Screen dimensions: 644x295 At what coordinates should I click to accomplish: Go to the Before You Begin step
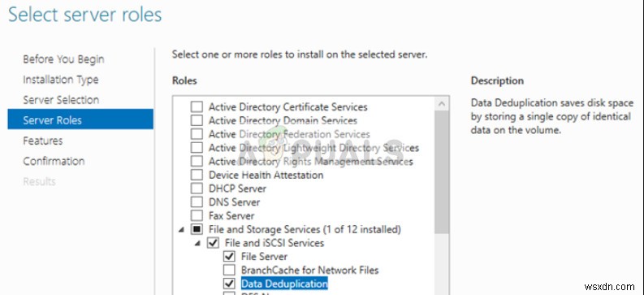pyautogui.click(x=63, y=59)
